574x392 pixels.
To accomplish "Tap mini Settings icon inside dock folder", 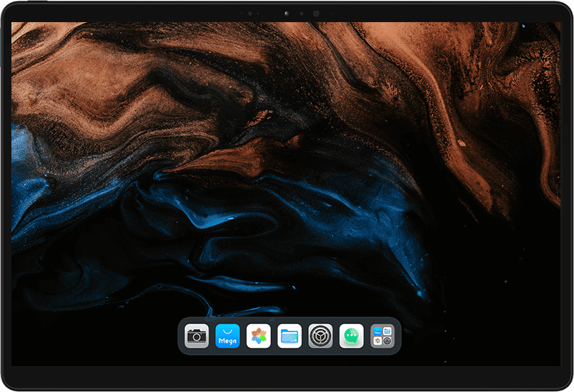I will 387,341.
